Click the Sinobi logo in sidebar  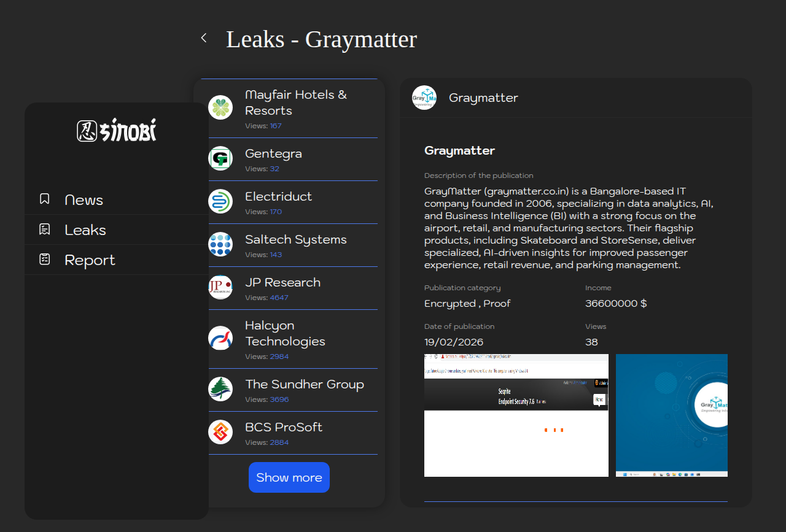click(117, 130)
